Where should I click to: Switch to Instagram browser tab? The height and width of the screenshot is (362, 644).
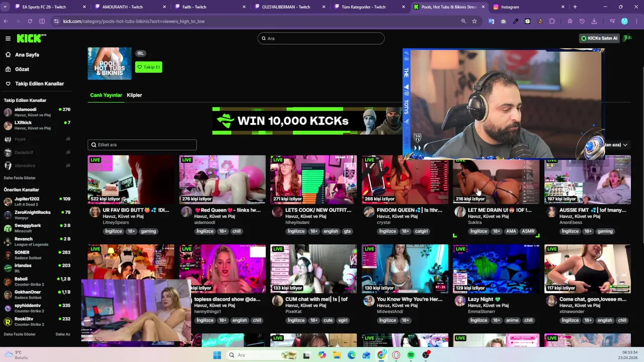528,7
